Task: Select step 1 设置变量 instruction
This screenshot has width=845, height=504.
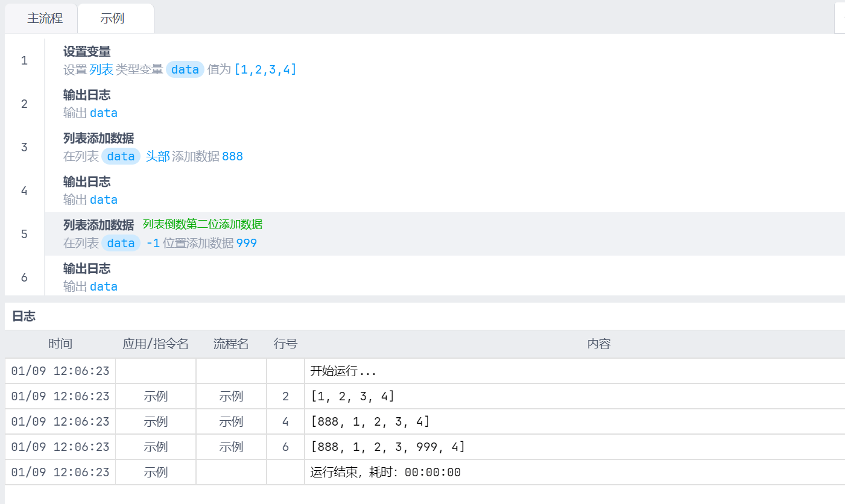Action: tap(87, 52)
